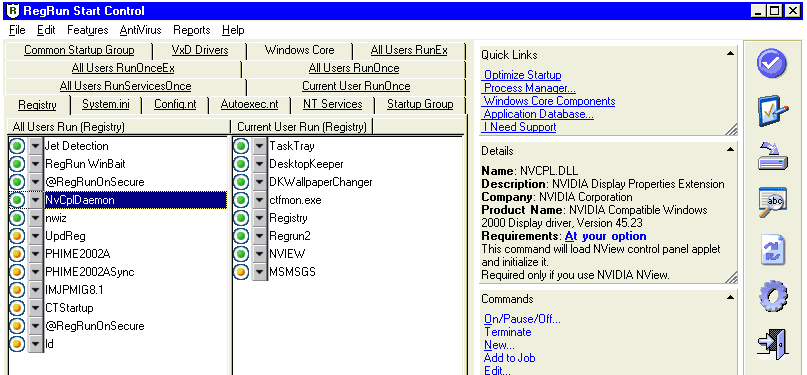
Task: Toggle the green status of Jet Detection
Action: [17, 146]
